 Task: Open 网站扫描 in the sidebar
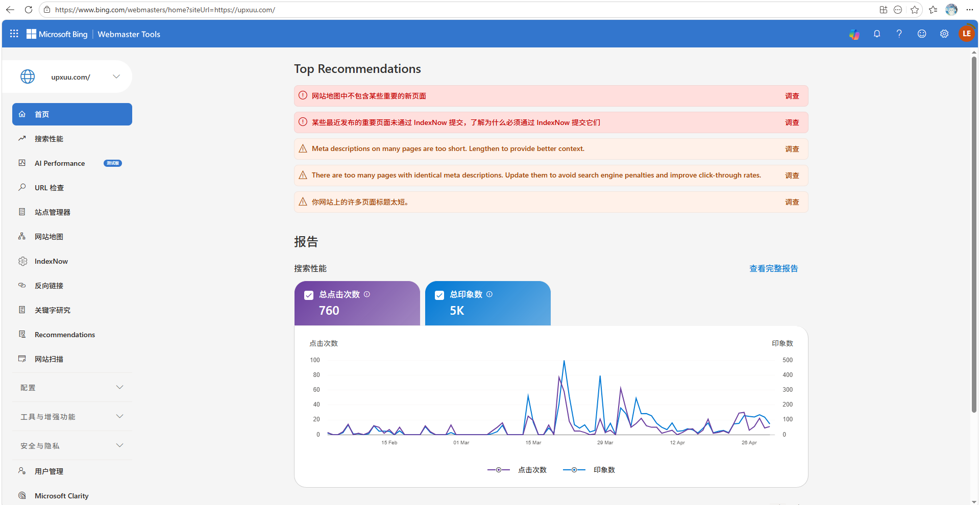click(x=72, y=359)
